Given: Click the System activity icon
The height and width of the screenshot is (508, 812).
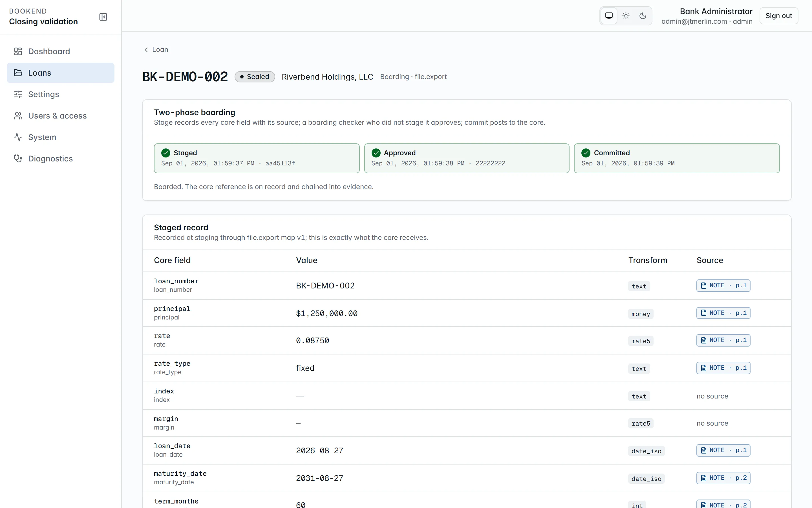Looking at the screenshot, I should click(18, 137).
